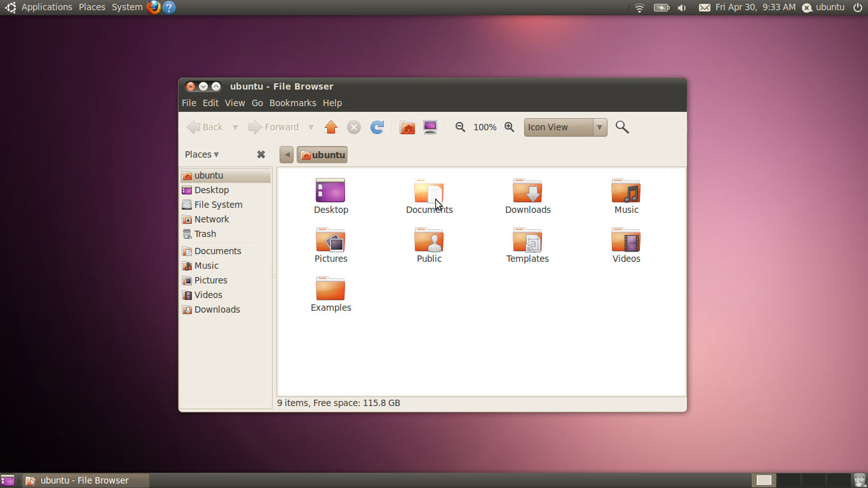The image size is (868, 488).
Task: Open Trash from the bottom-right corner
Action: [x=858, y=480]
